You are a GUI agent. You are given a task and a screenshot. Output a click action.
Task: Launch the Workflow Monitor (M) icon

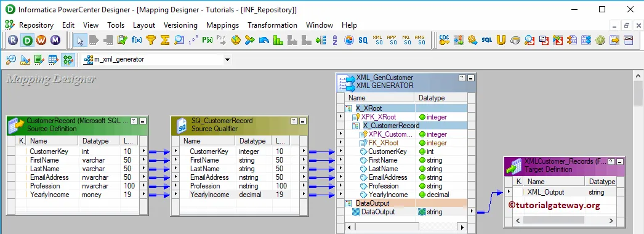[x=55, y=40]
